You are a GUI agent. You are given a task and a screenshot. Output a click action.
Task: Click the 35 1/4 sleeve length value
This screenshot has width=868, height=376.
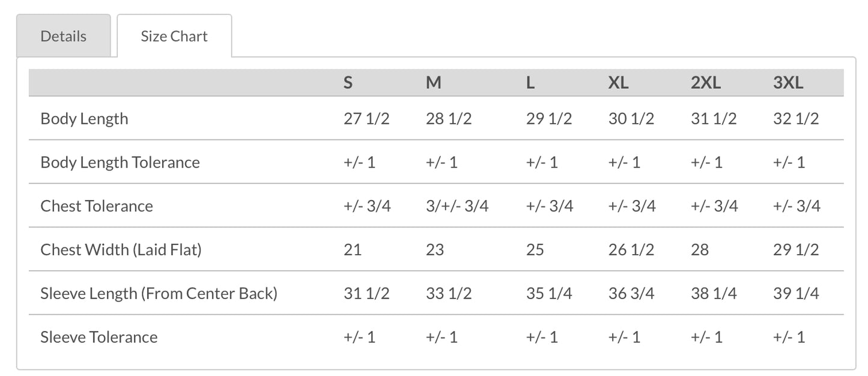[x=549, y=293]
